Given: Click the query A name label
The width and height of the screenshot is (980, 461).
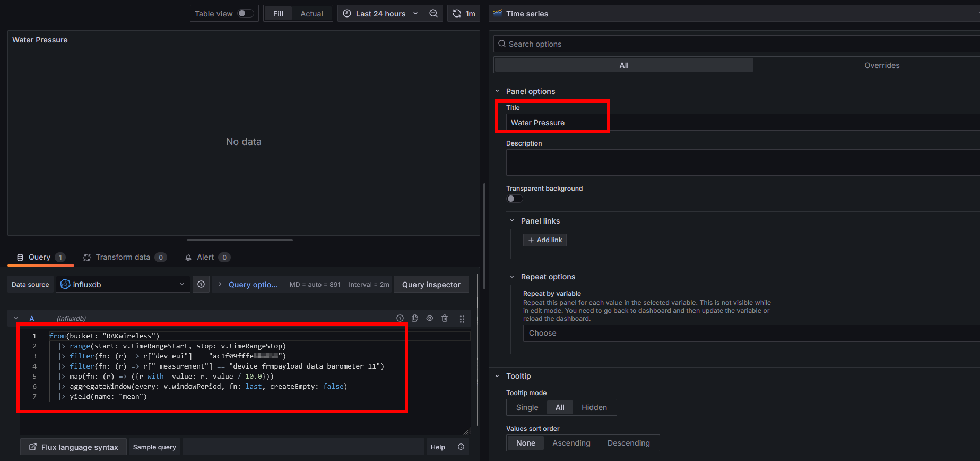Looking at the screenshot, I should [x=32, y=319].
